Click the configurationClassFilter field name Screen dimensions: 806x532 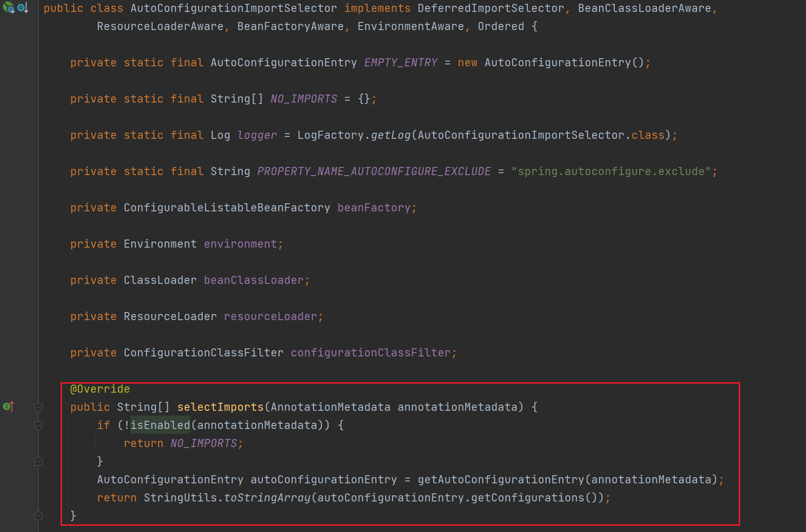coord(370,353)
